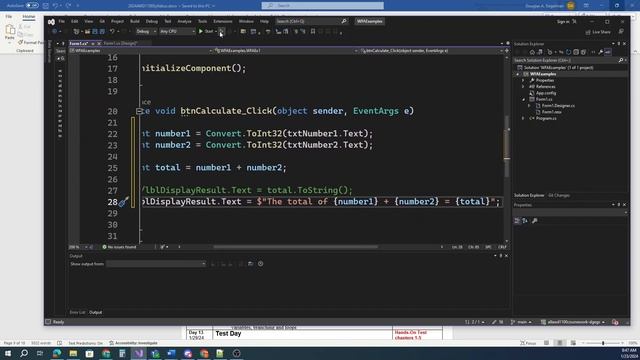Click the Word search box in title bar

pyautogui.click(x=322, y=6)
